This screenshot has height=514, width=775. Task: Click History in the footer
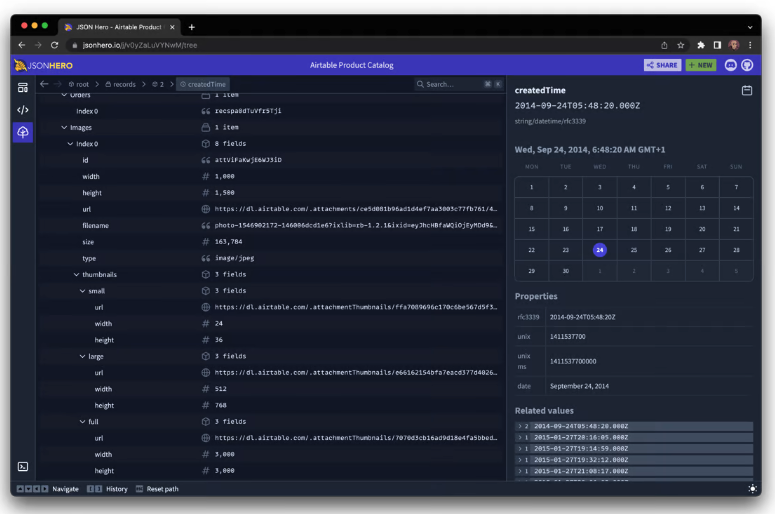click(x=117, y=489)
